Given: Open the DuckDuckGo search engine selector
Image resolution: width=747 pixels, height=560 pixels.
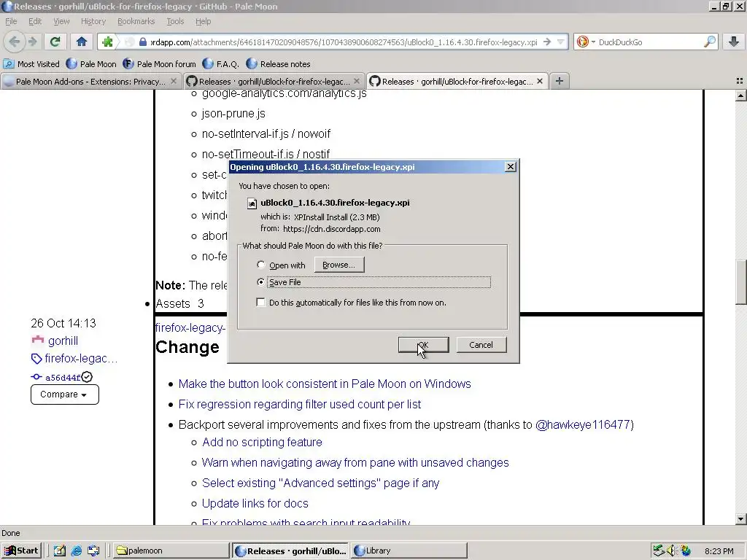Looking at the screenshot, I should 586,42.
